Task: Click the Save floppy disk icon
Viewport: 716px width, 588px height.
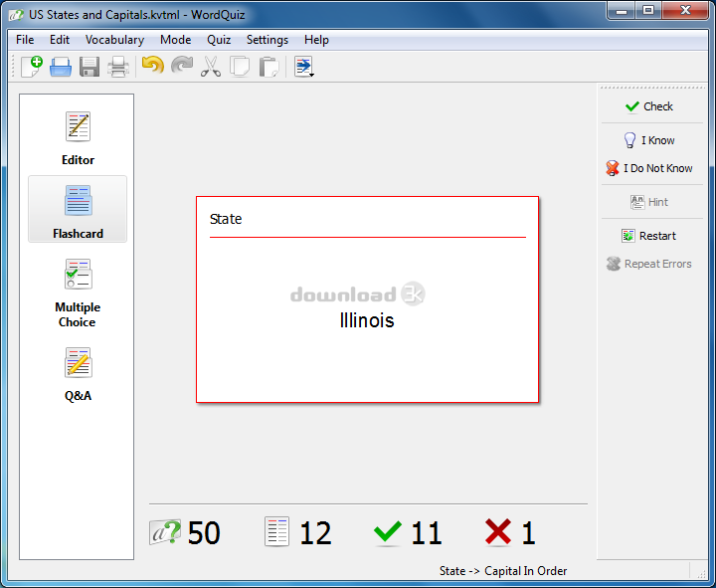Action: click(89, 67)
